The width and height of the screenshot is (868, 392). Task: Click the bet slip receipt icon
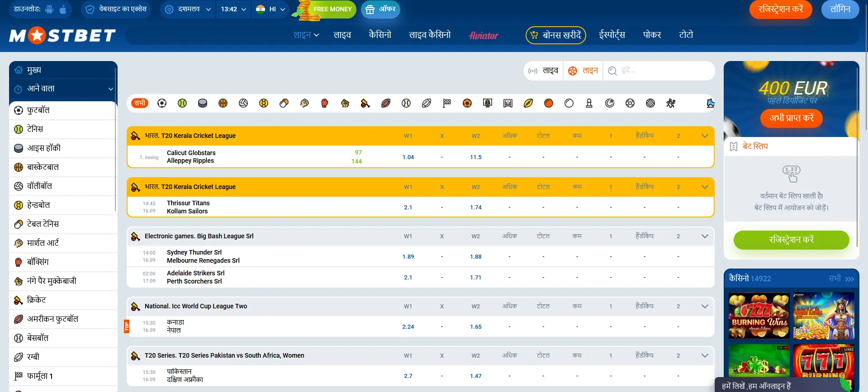[x=734, y=146]
